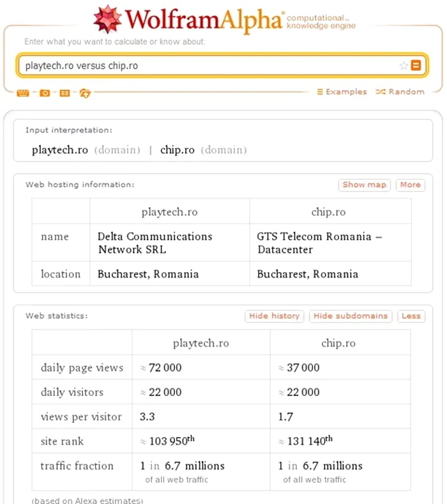The width and height of the screenshot is (447, 504).
Task: Click the 3.3 views per visitor value
Action: pyautogui.click(x=147, y=416)
